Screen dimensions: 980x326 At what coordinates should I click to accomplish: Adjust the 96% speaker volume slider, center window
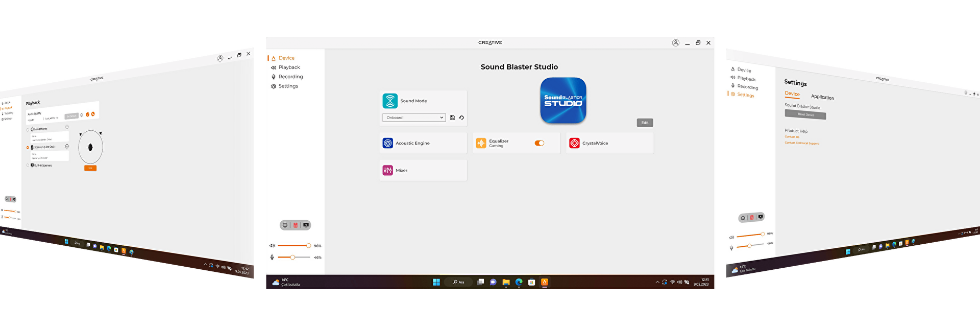click(294, 246)
